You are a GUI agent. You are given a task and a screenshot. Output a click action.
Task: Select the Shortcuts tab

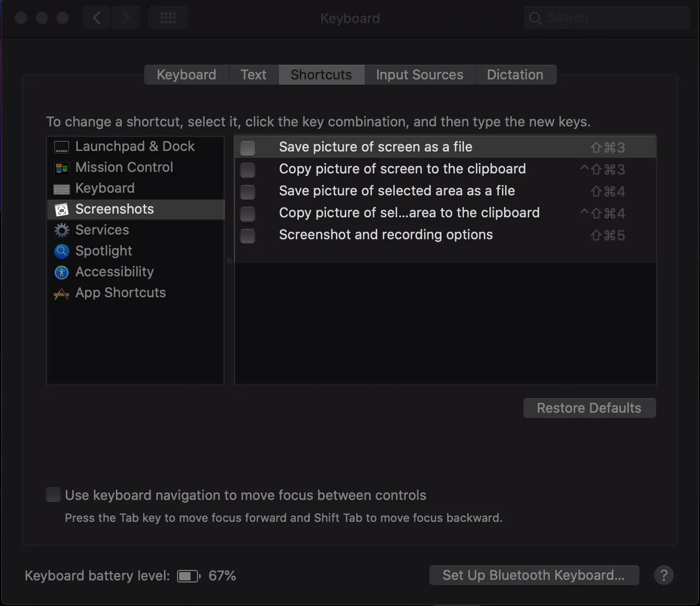click(x=321, y=75)
